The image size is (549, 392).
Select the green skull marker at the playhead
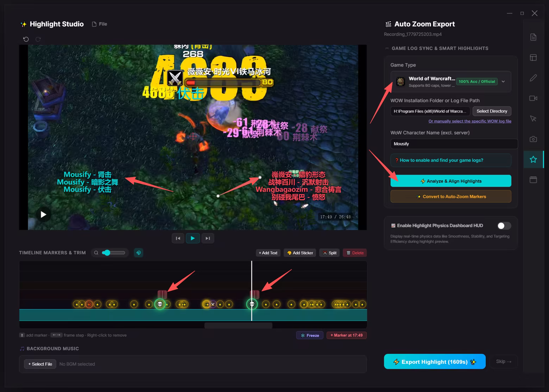click(252, 304)
